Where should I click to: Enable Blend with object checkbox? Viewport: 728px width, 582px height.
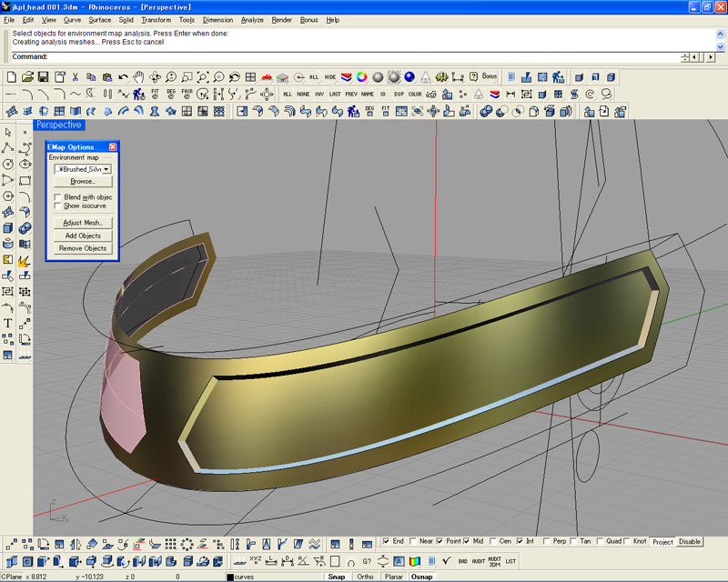57,196
